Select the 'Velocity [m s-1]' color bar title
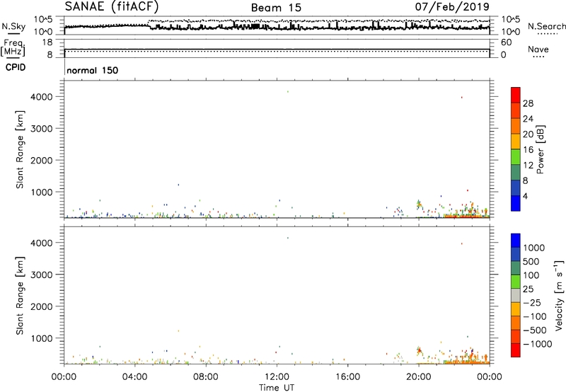The image size is (566, 392). click(559, 295)
